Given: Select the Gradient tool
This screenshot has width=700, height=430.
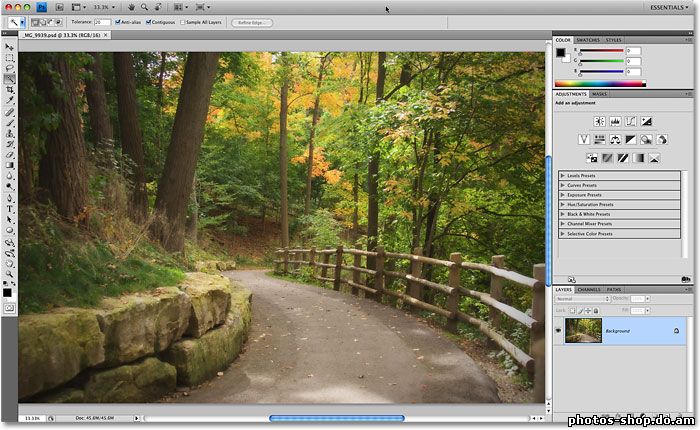Looking at the screenshot, I should pos(9,166).
